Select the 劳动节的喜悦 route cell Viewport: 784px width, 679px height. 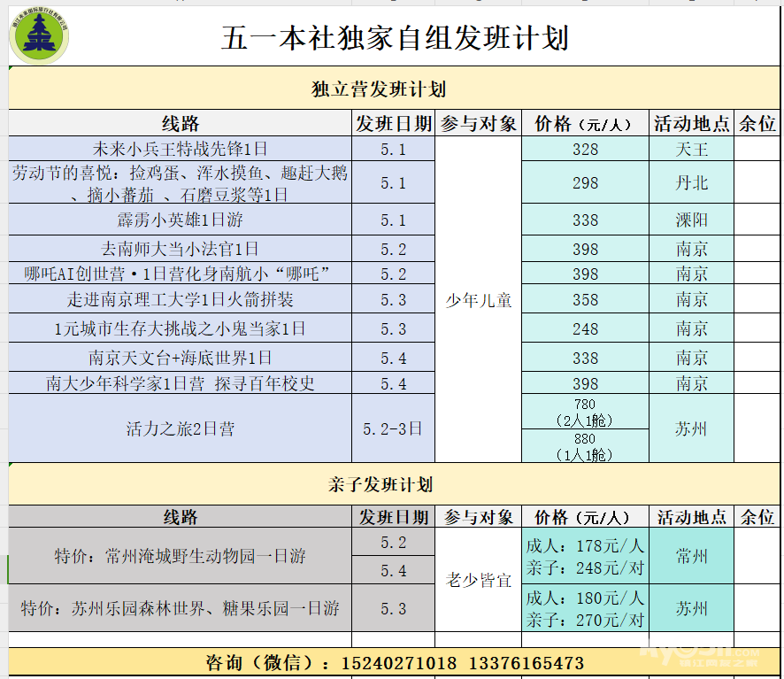click(180, 182)
